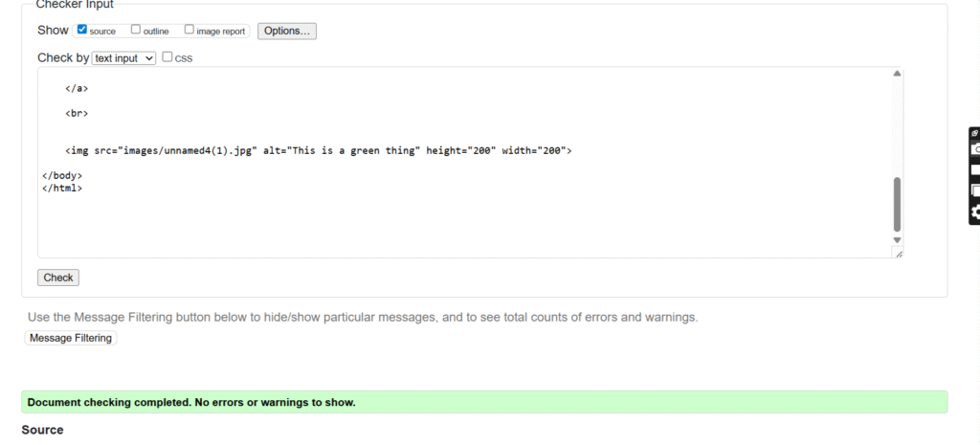Tick the image report checkbox
Image resolution: width=980 pixels, height=445 pixels.
(189, 30)
